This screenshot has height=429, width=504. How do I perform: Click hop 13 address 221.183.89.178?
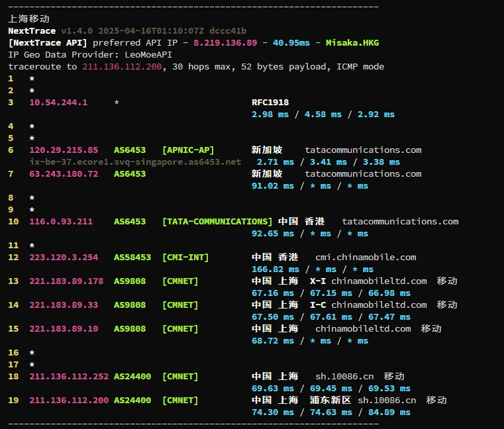click(66, 281)
